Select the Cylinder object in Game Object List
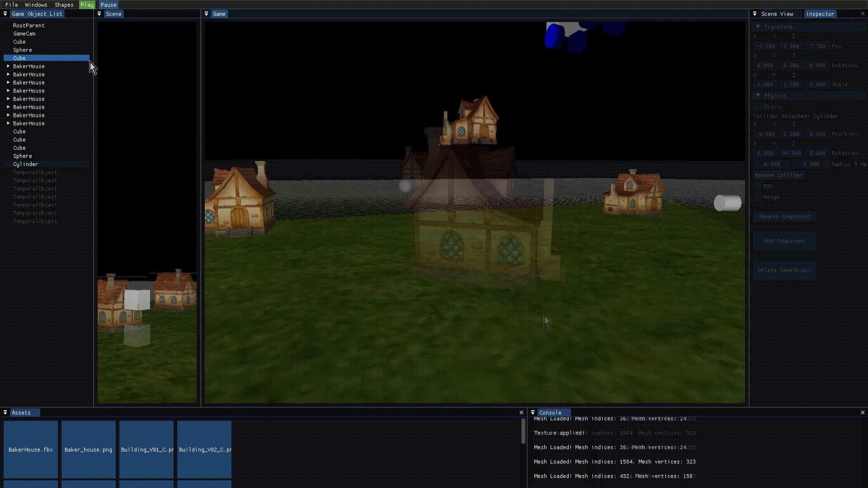Image resolution: width=868 pixels, height=488 pixels. click(25, 164)
